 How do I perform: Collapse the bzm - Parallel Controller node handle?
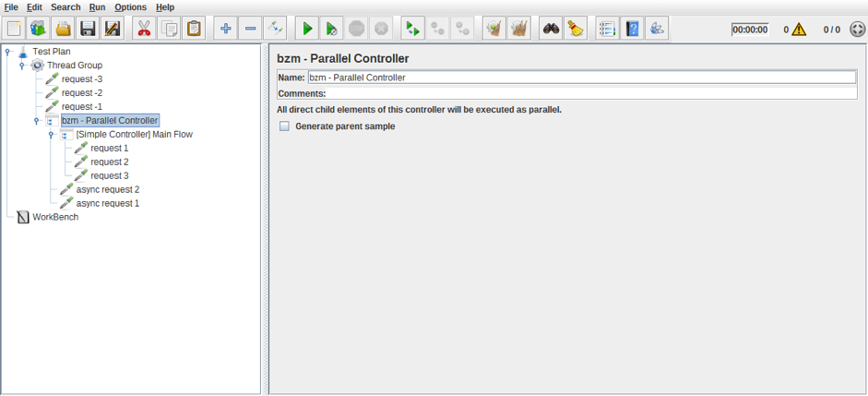[x=36, y=120]
